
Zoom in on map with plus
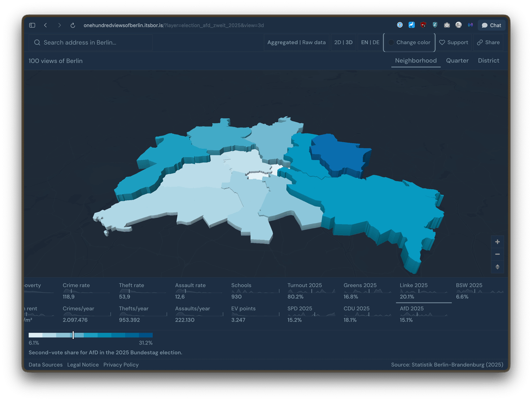tap(498, 242)
